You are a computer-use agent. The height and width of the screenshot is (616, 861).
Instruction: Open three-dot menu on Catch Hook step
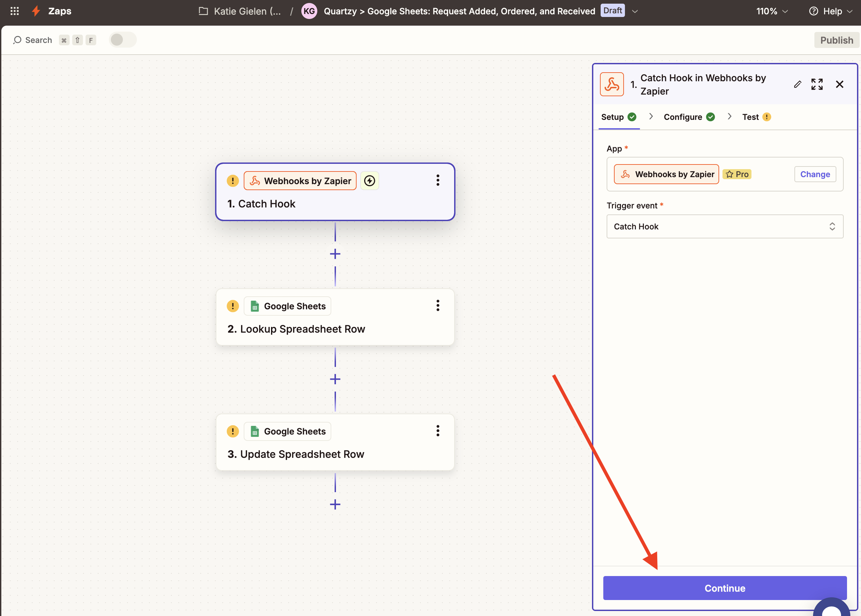(x=438, y=180)
